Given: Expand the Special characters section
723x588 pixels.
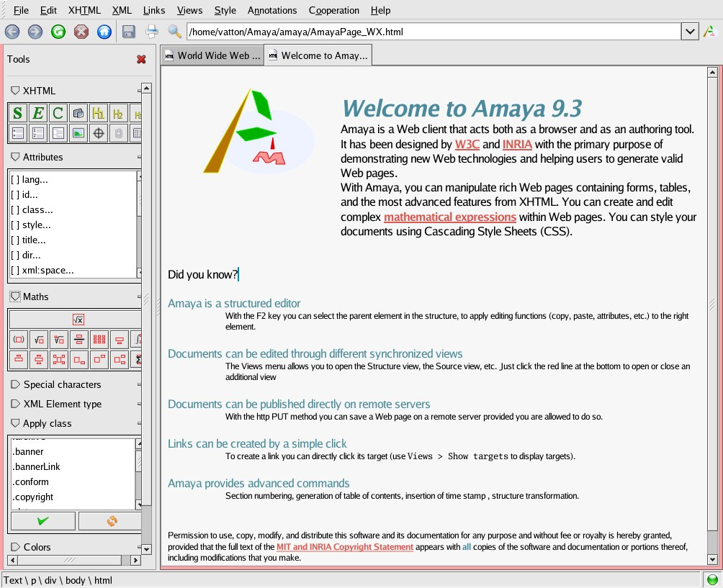Looking at the screenshot, I should [15, 384].
